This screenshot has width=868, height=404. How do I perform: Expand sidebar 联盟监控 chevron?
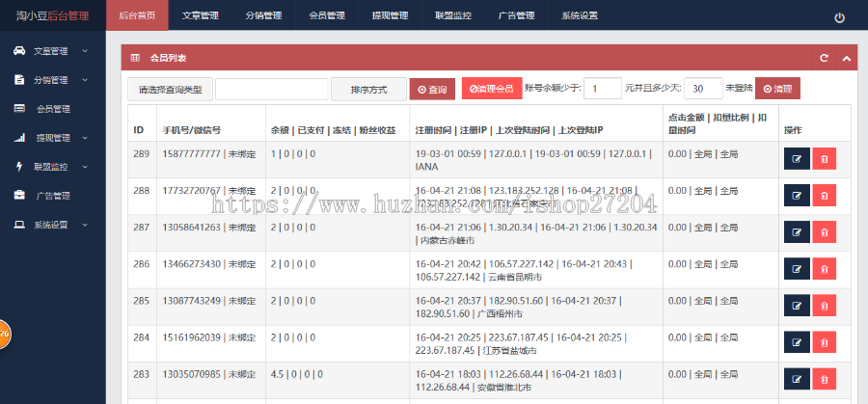pyautogui.click(x=85, y=166)
